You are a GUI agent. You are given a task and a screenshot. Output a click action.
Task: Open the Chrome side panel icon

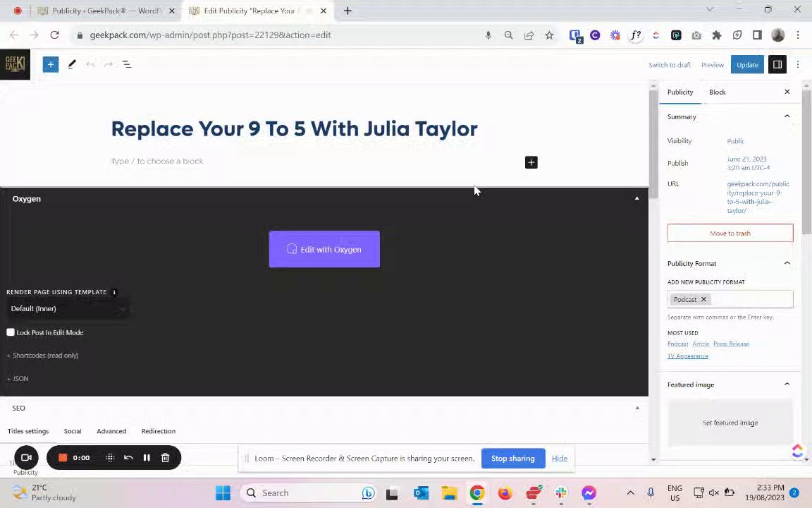pyautogui.click(x=757, y=35)
